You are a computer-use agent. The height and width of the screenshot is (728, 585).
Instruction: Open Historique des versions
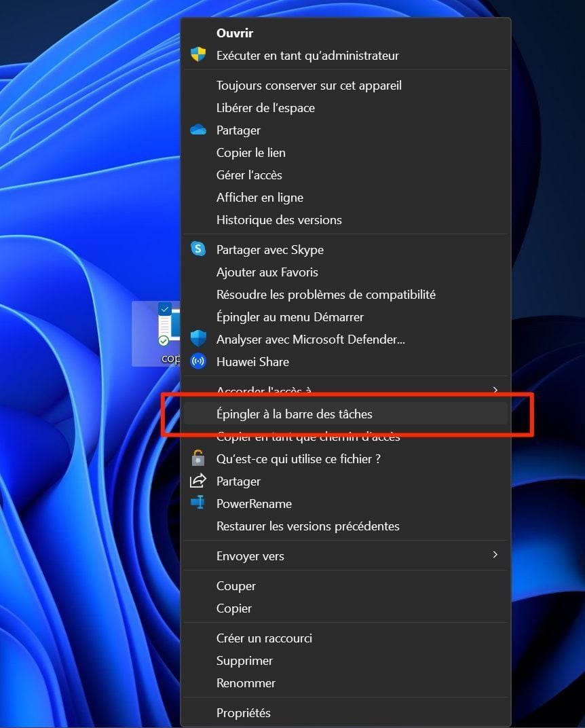(345, 219)
